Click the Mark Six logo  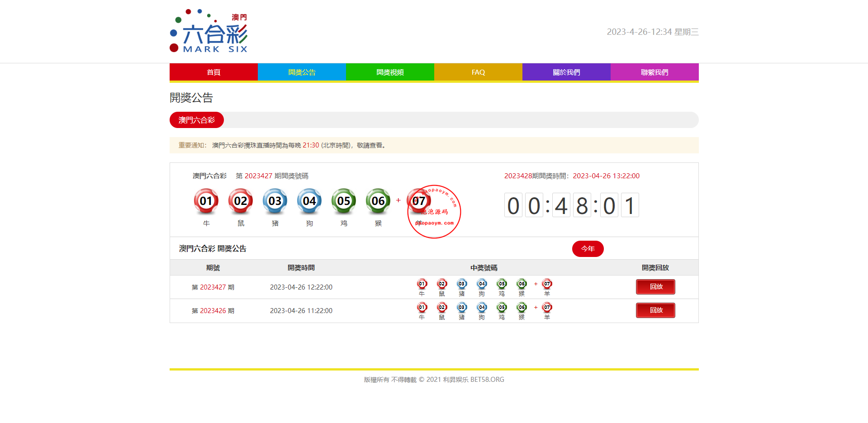(x=209, y=31)
